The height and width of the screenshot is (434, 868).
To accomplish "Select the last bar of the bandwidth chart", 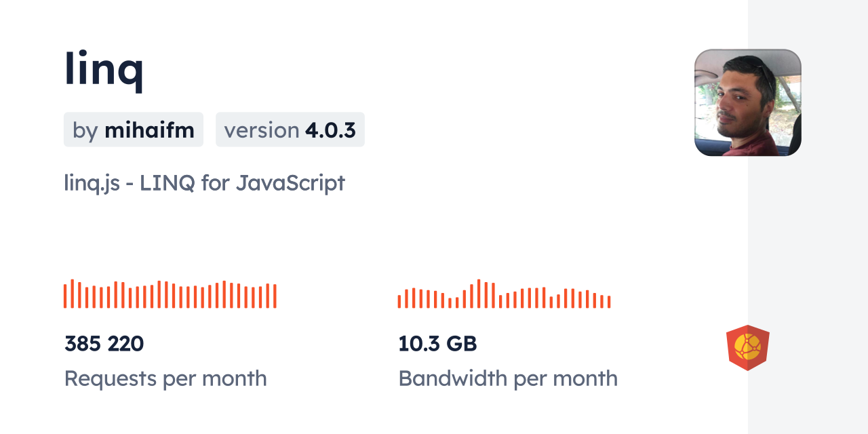I will (610, 302).
